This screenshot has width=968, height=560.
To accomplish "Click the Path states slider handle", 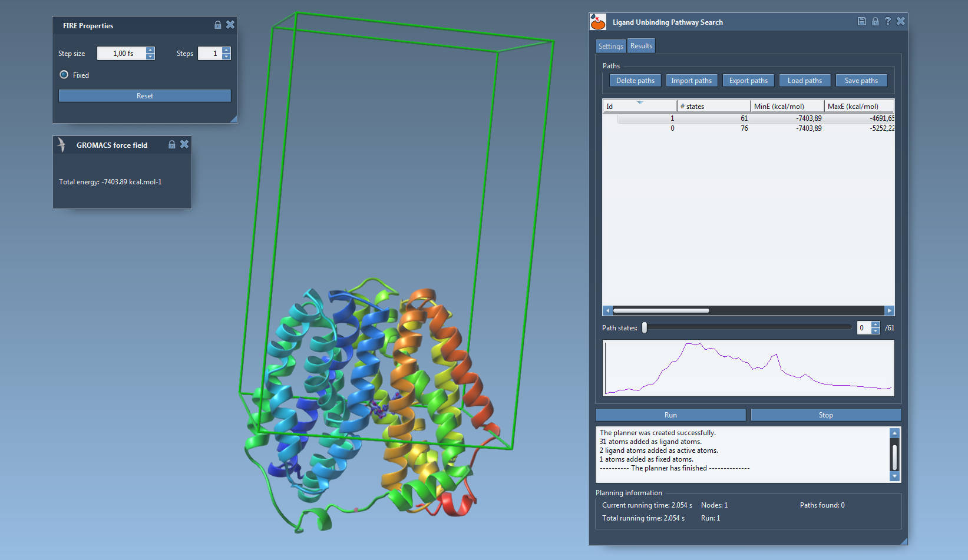I will pyautogui.click(x=645, y=328).
